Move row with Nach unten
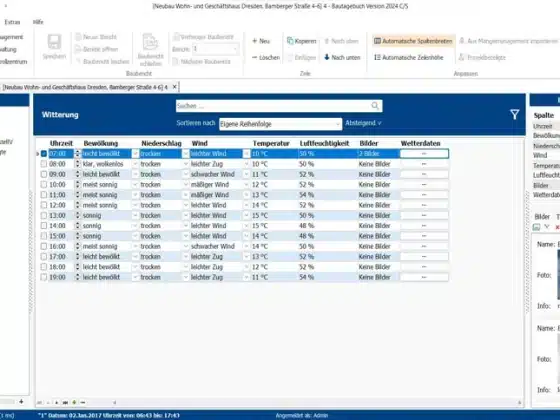This screenshot has width=560, height=420. [x=342, y=58]
